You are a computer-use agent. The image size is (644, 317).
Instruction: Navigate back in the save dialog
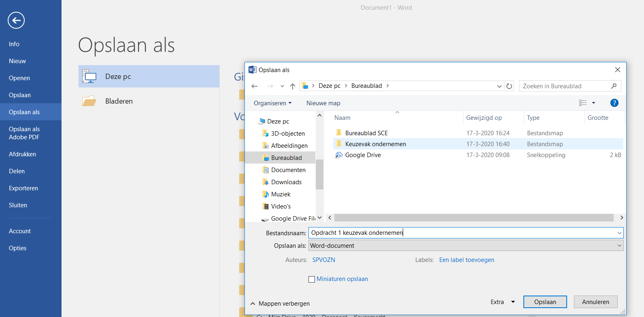click(255, 86)
